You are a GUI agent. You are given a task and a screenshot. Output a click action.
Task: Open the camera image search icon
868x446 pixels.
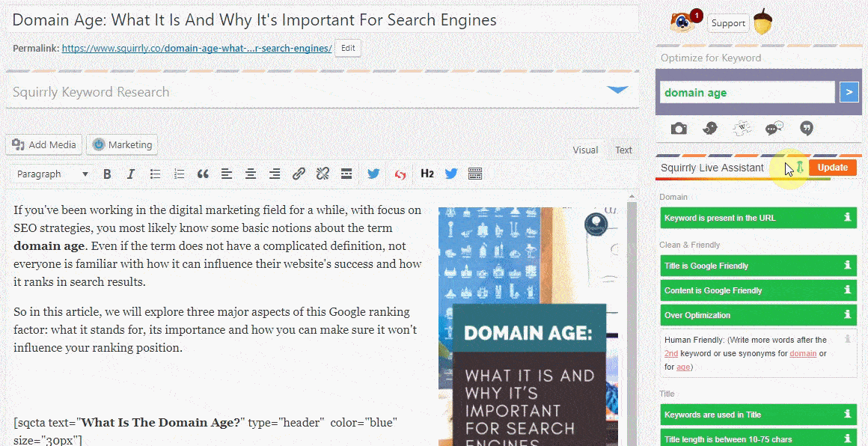pos(679,129)
